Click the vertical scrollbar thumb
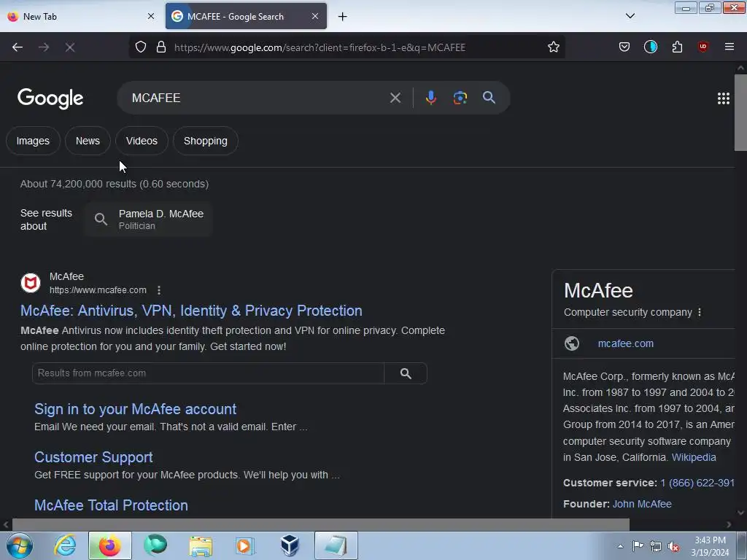 740,112
